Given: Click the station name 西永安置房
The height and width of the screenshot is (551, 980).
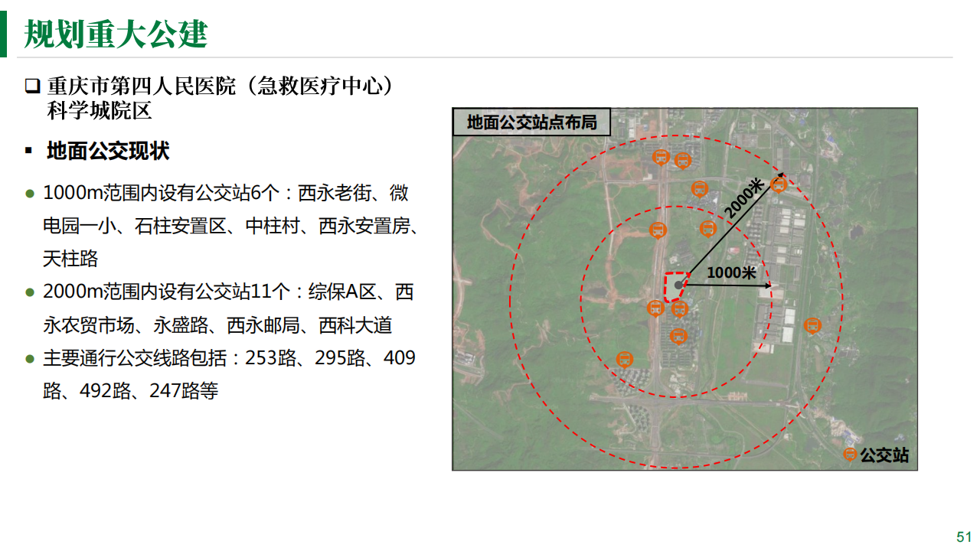Looking at the screenshot, I should click(364, 226).
